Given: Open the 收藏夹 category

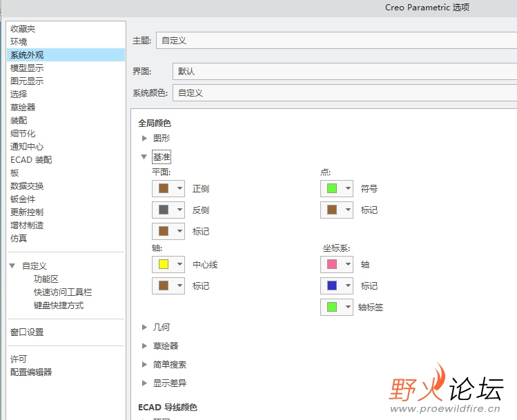Looking at the screenshot, I should coord(22,29).
